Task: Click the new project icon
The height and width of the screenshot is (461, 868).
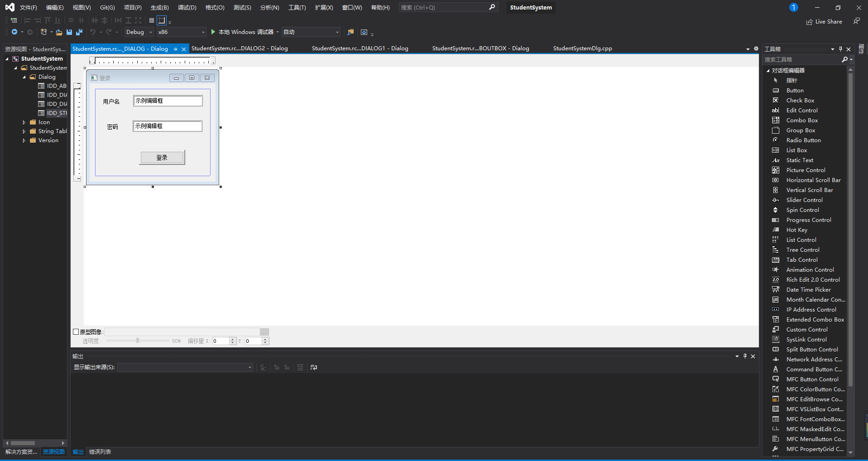Action: pos(44,32)
